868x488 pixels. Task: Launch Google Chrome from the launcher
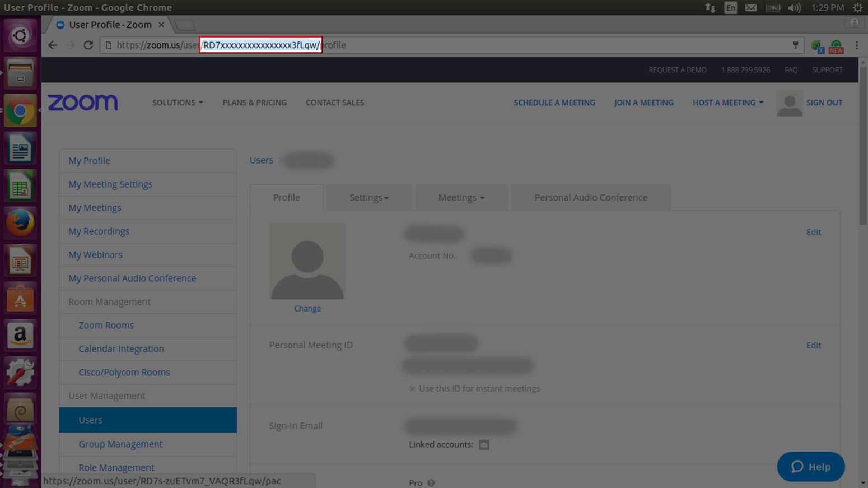pyautogui.click(x=20, y=111)
